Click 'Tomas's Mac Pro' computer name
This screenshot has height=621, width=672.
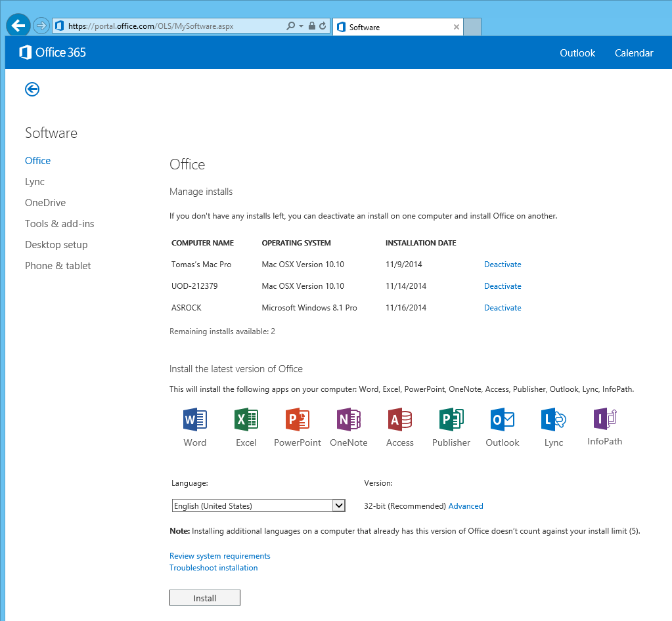202,265
